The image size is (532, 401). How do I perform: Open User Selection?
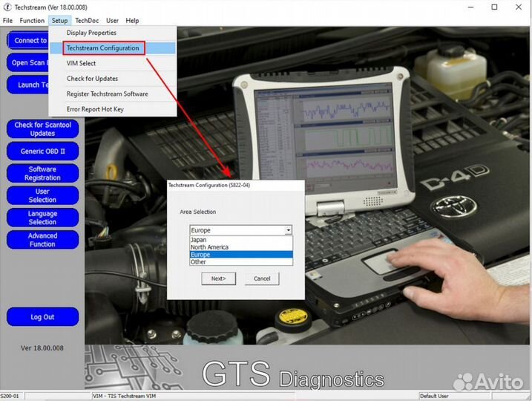(x=43, y=195)
